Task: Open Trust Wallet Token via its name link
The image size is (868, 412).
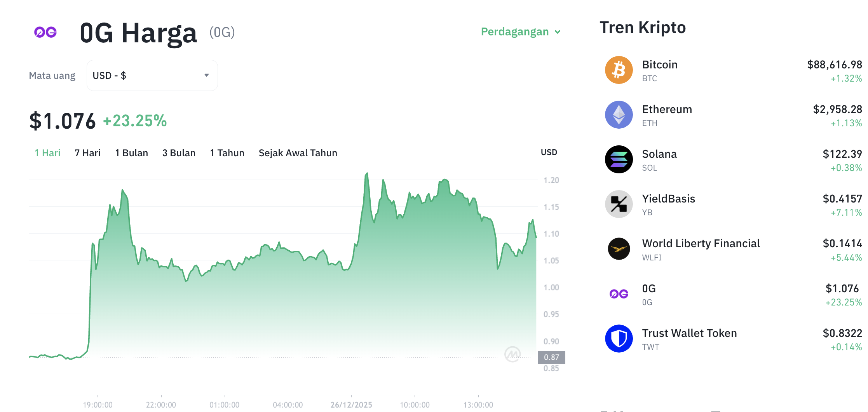Action: pos(689,333)
